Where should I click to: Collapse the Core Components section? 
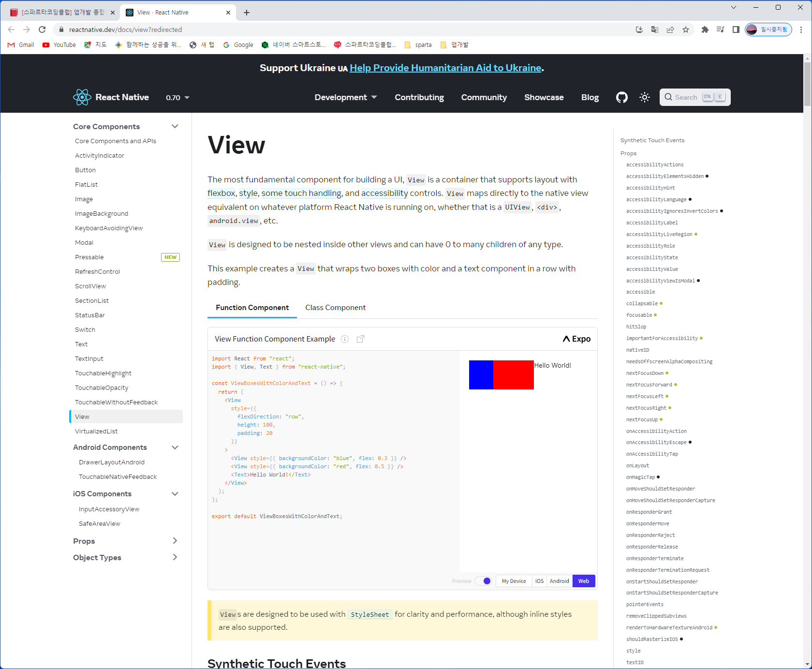(x=175, y=127)
